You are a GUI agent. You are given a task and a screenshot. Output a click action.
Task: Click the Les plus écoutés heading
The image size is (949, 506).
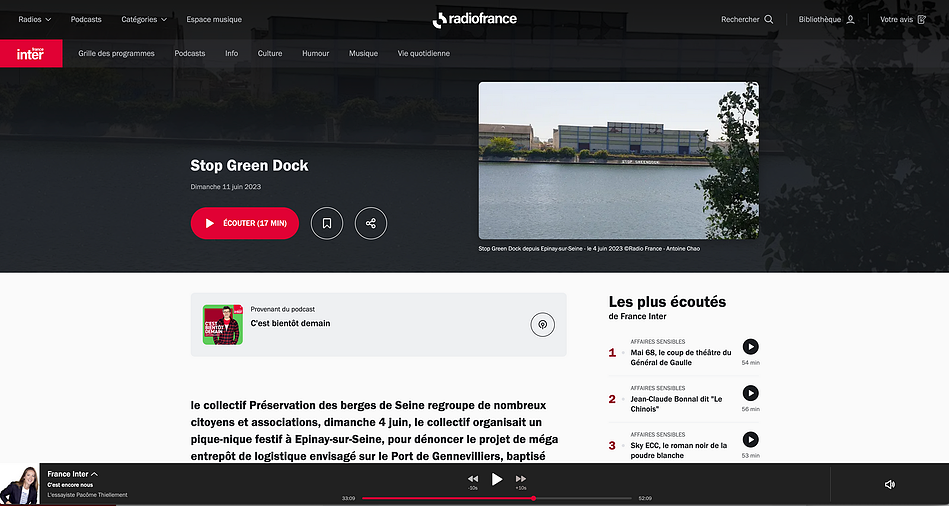(x=668, y=301)
